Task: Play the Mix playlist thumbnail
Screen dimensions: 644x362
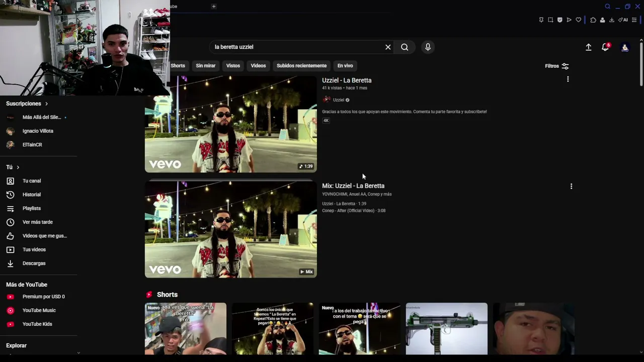Action: tap(231, 229)
